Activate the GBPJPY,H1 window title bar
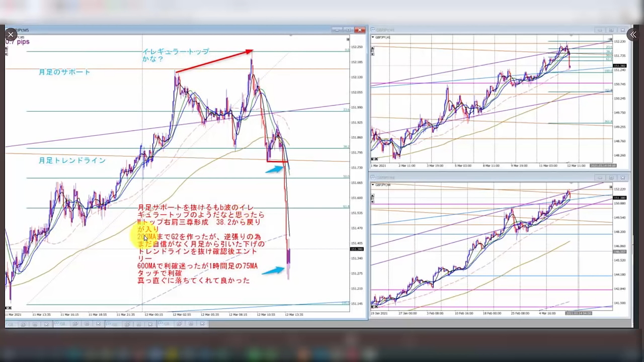The image size is (644, 362). coord(478,30)
